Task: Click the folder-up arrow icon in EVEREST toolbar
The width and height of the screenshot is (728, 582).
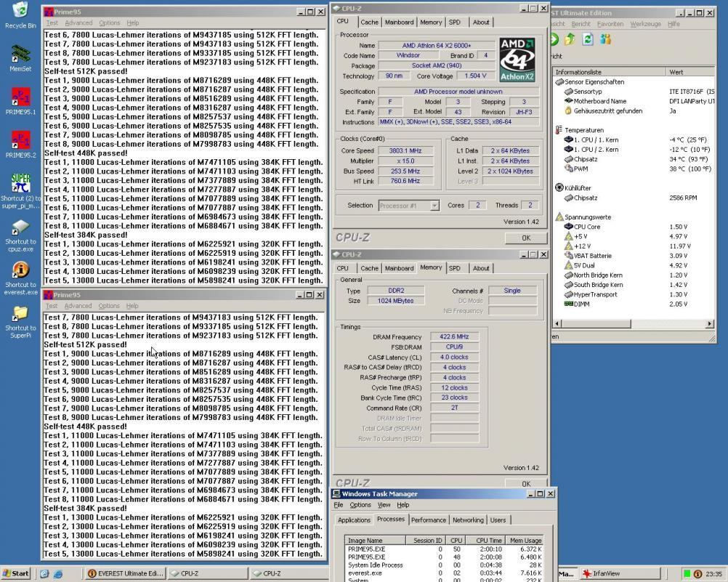Action: pos(570,39)
